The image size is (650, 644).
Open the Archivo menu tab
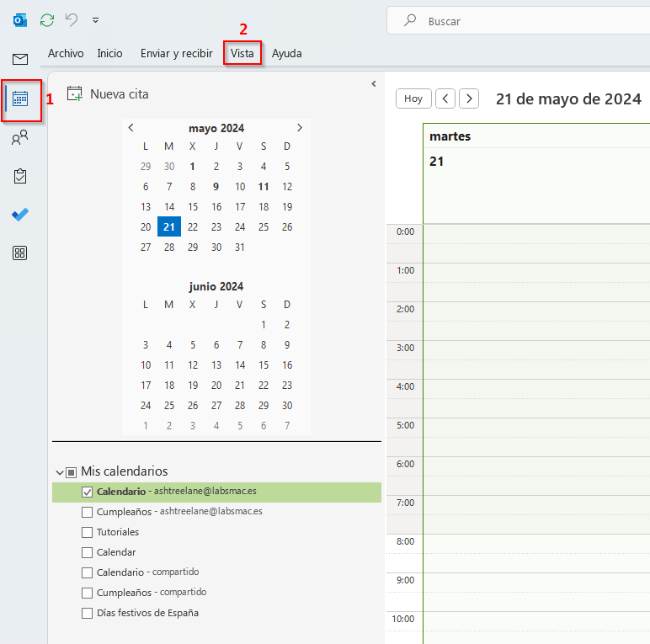[66, 53]
